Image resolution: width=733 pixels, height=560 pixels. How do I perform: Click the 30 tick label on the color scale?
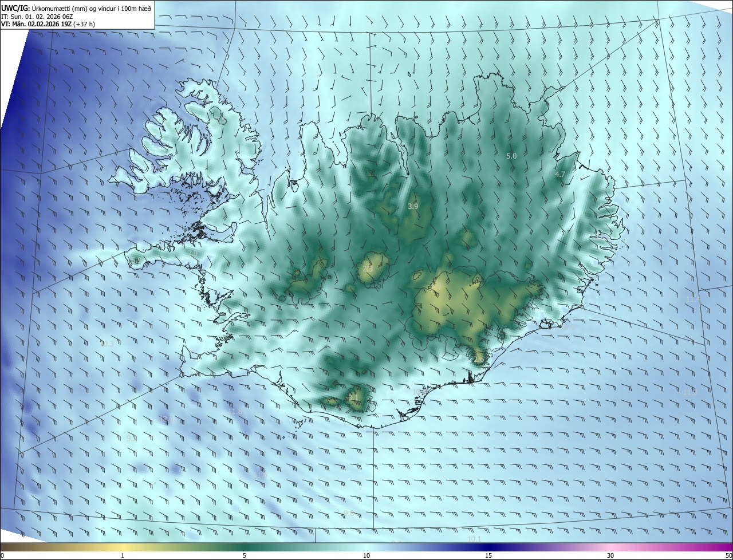click(x=610, y=555)
